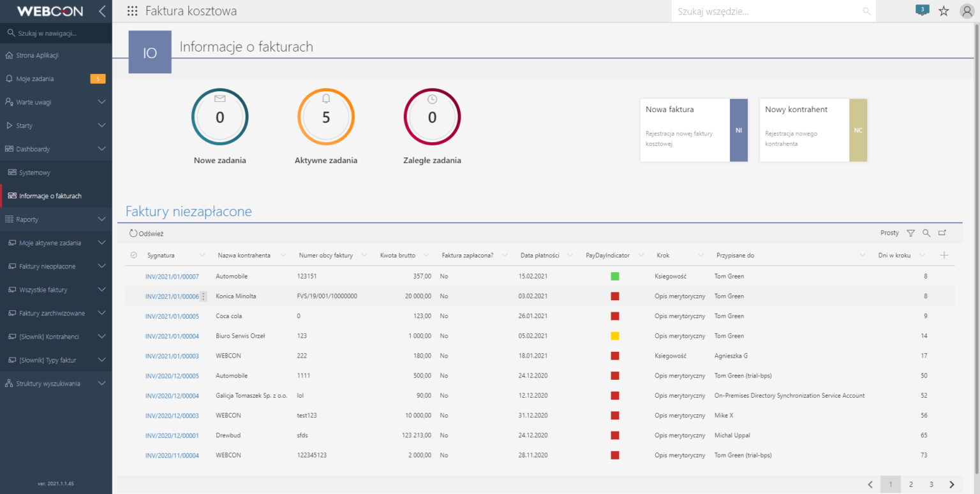This screenshot has height=494, width=980.
Task: Click the Nowy kontrahent tile
Action: click(x=813, y=130)
